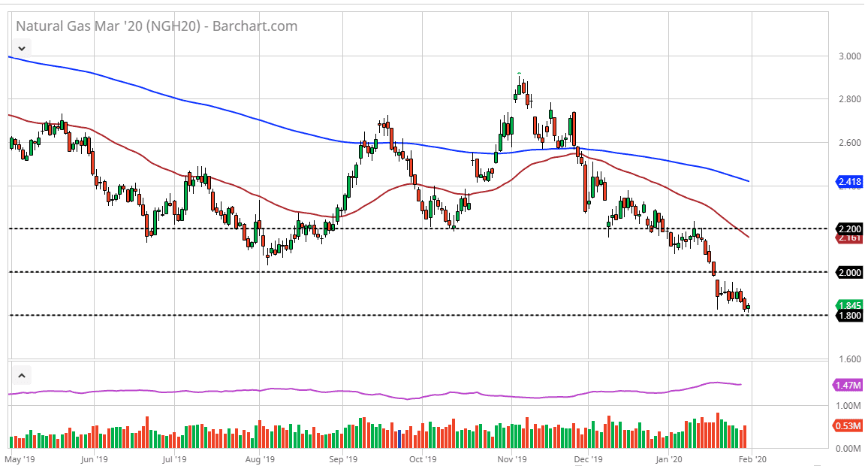The height and width of the screenshot is (466, 868).
Task: Click the Jul '19 date axis label
Action: coord(174,459)
